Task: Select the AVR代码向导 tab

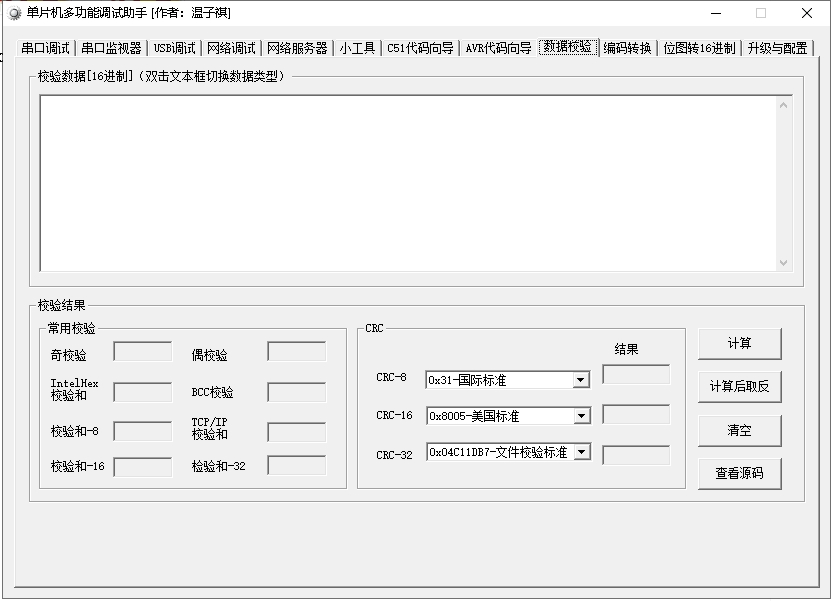Action: click(x=498, y=48)
